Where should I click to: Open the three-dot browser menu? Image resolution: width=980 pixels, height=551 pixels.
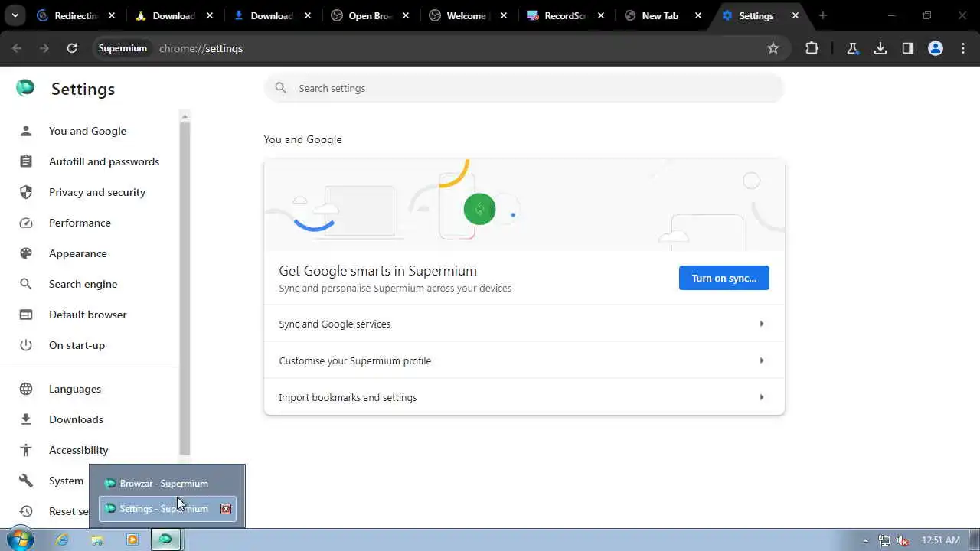click(963, 48)
